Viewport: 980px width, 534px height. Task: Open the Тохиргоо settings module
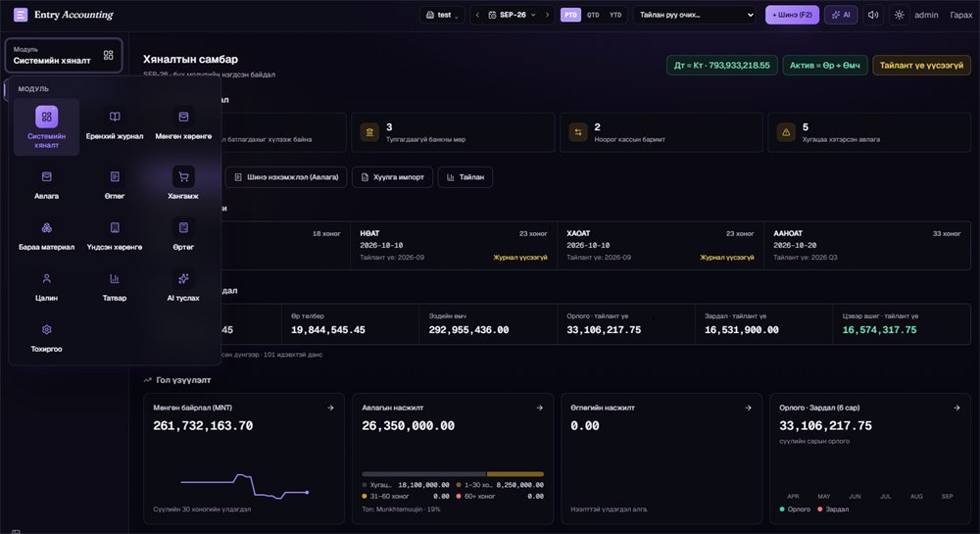point(46,338)
